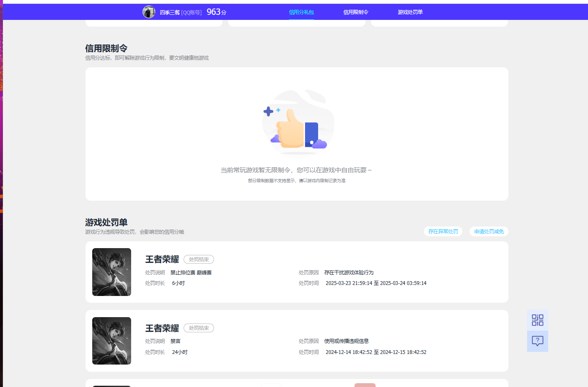This screenshot has width=588, height=387.
Task: Click the second 王者荣耀 game artwork thumbnail
Action: (111, 341)
